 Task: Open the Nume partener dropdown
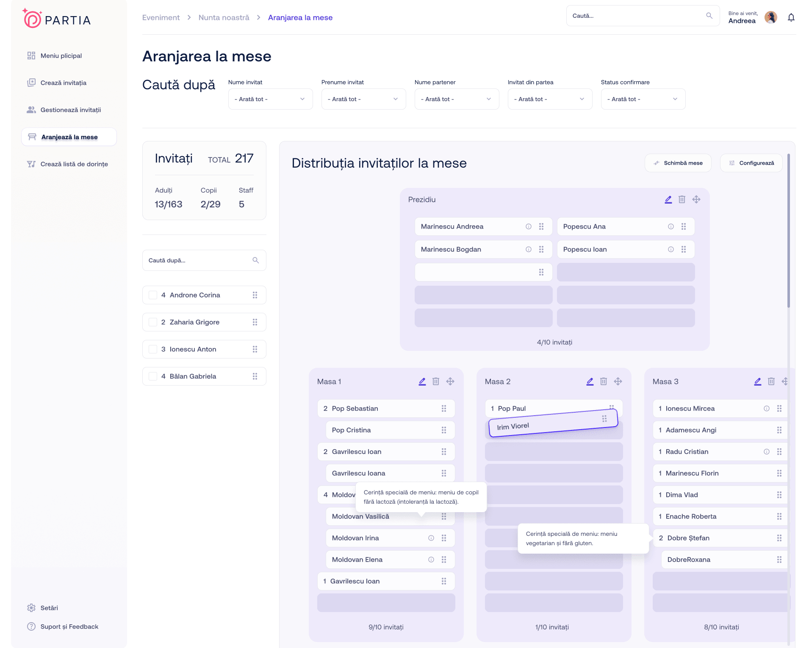click(x=457, y=99)
